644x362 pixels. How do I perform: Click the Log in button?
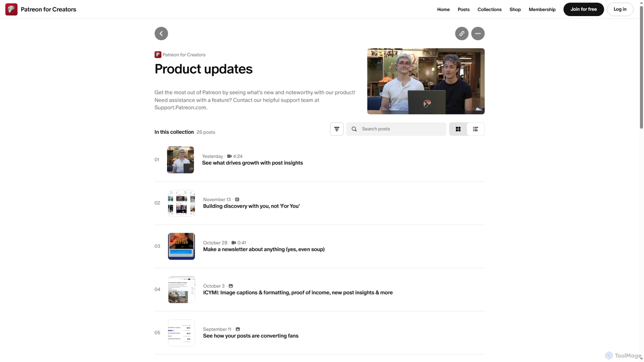620,9
